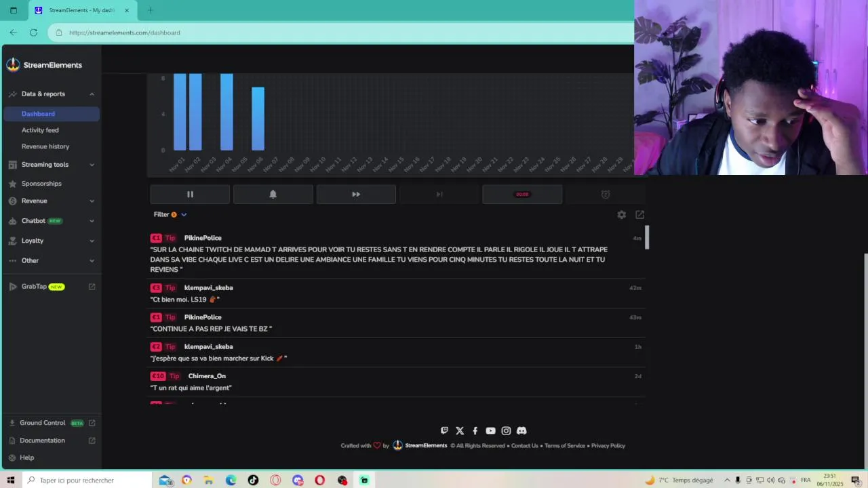Open Microsoft Edge from the taskbar
Screen dimensions: 868x488
point(231,480)
